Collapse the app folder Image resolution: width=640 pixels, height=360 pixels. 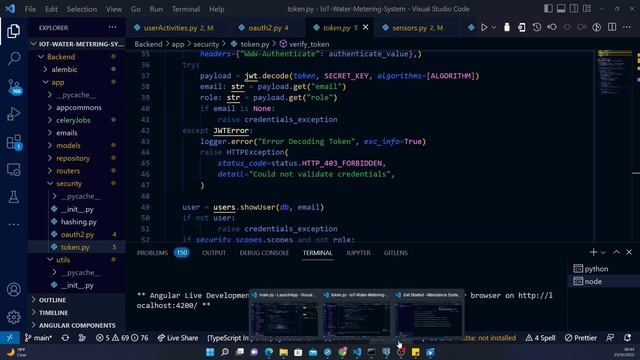(x=58, y=82)
